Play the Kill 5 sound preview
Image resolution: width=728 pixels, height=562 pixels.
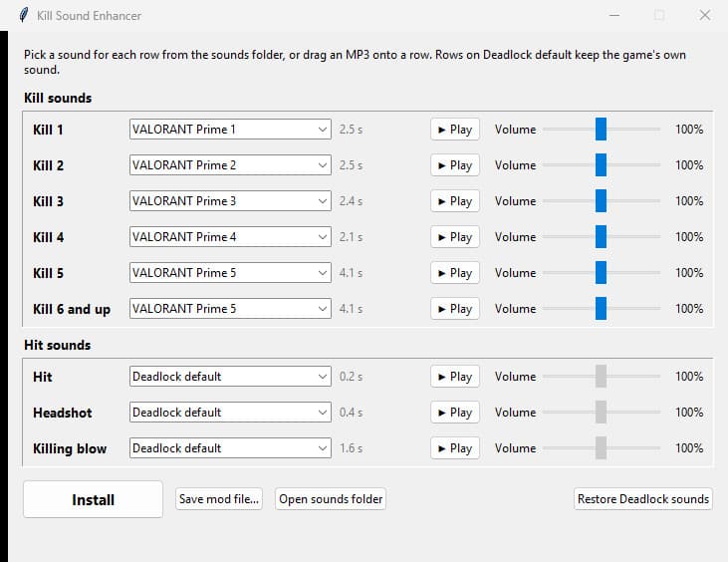[x=455, y=273]
